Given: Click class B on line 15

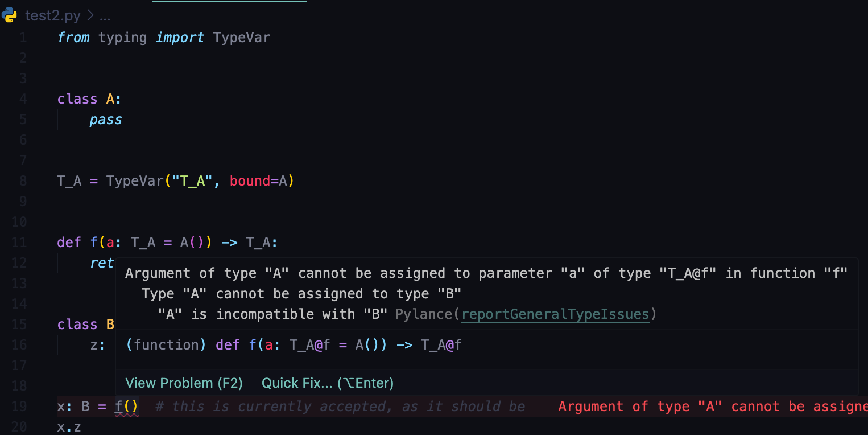Looking at the screenshot, I should (85, 324).
